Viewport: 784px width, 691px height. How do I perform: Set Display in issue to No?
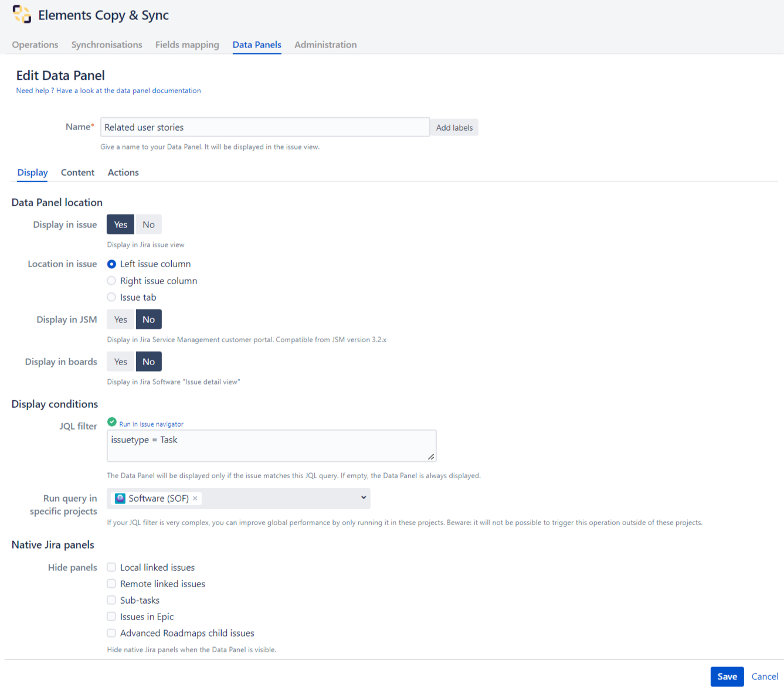click(148, 224)
